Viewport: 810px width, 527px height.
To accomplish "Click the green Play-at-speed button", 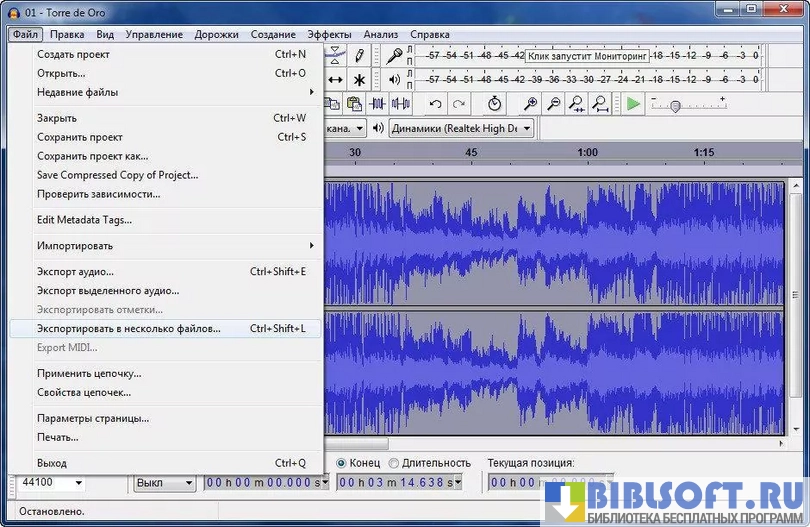I will pyautogui.click(x=632, y=104).
